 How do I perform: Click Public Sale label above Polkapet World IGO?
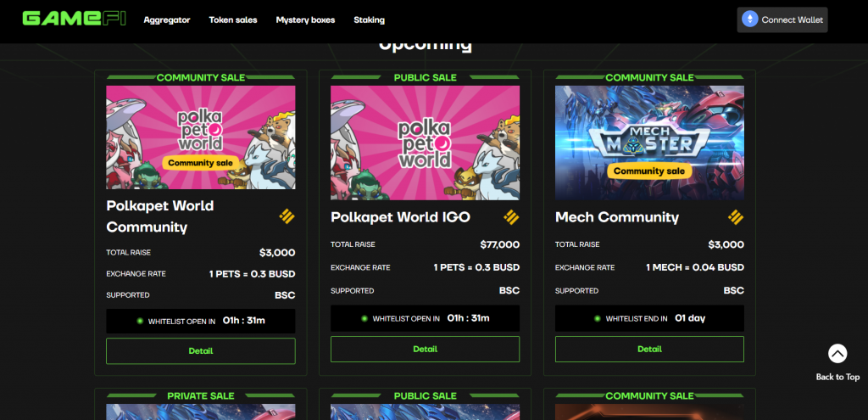[426, 77]
